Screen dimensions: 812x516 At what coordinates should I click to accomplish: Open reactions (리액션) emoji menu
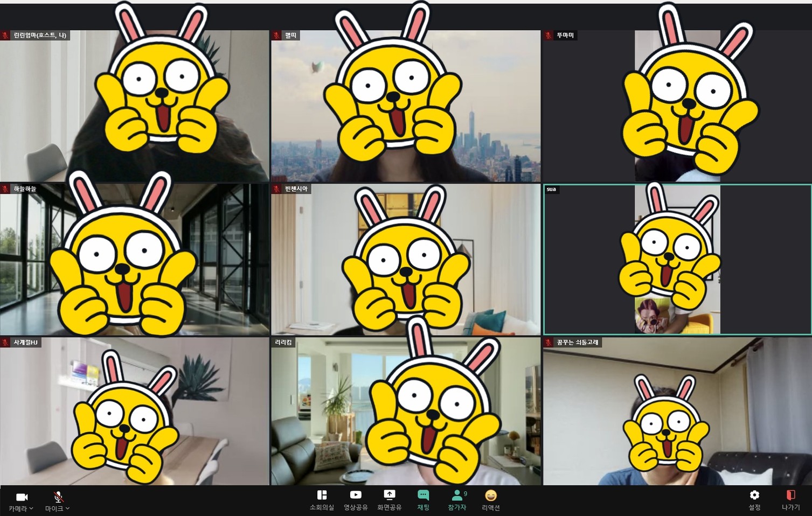(490, 500)
